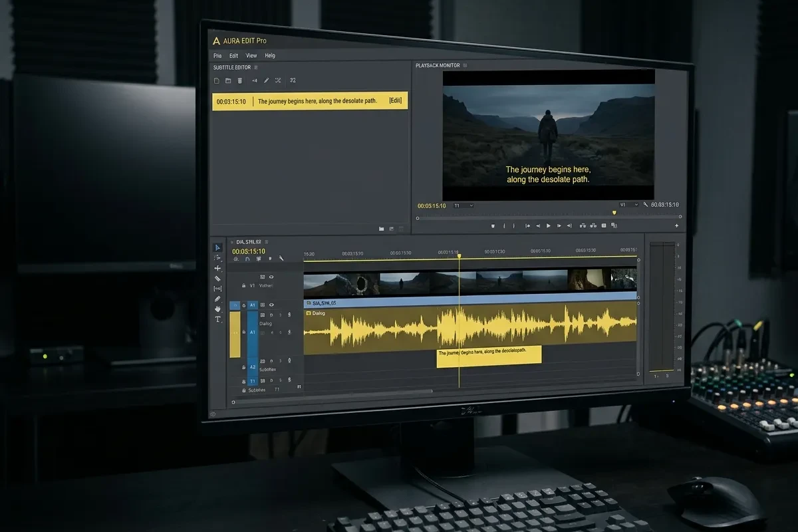Open the timeline sequence panel menu

click(267, 242)
